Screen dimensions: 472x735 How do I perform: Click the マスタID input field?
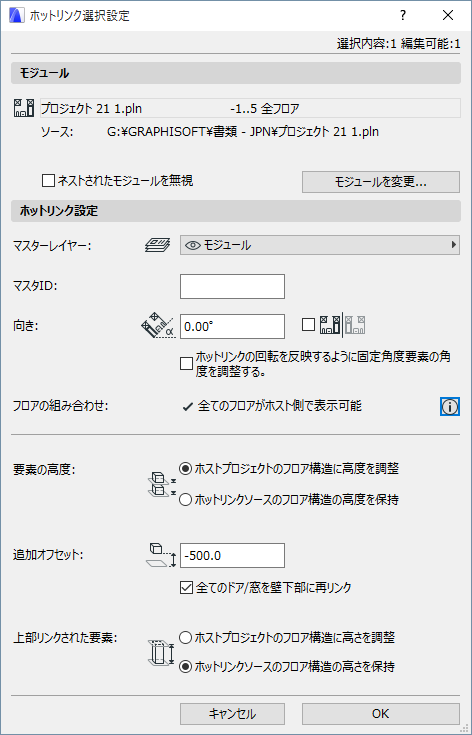(x=232, y=286)
